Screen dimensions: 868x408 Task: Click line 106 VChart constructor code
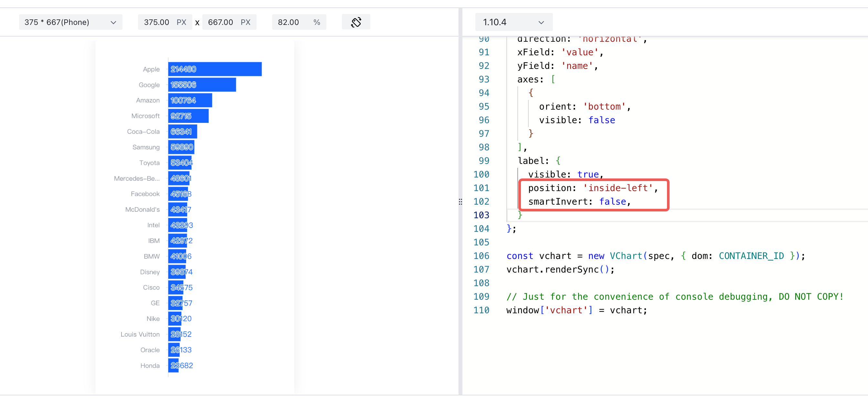point(656,256)
